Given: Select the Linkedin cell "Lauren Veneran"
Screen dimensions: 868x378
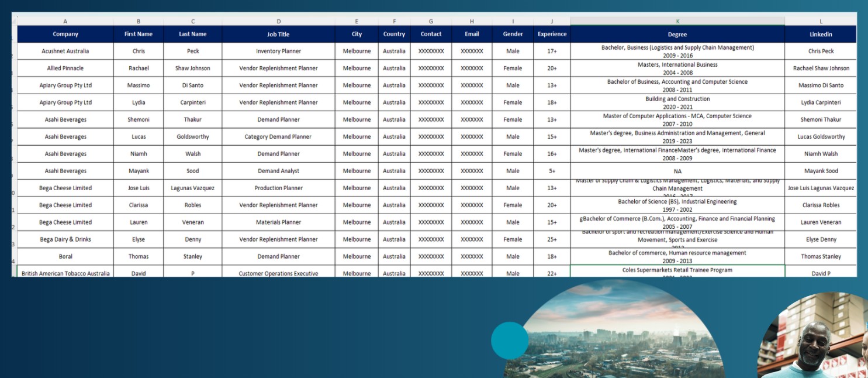Looking at the screenshot, I should pos(821,222).
